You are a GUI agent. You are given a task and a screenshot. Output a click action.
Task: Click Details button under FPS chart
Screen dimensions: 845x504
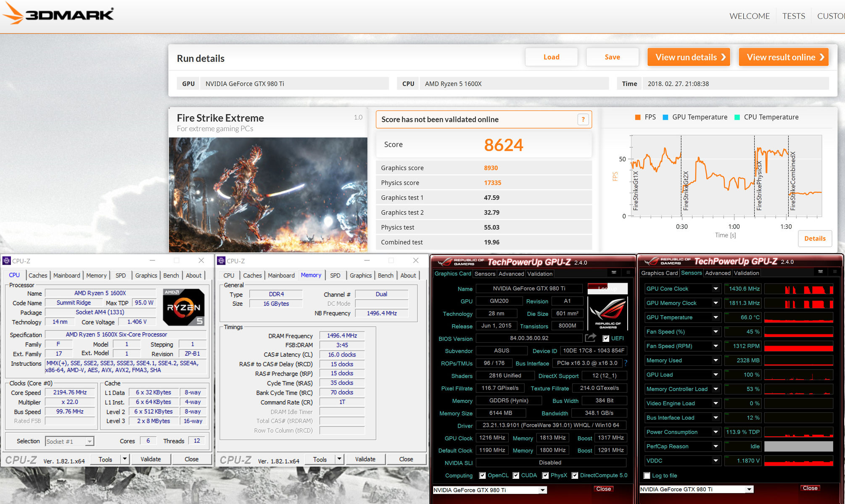pos(815,239)
